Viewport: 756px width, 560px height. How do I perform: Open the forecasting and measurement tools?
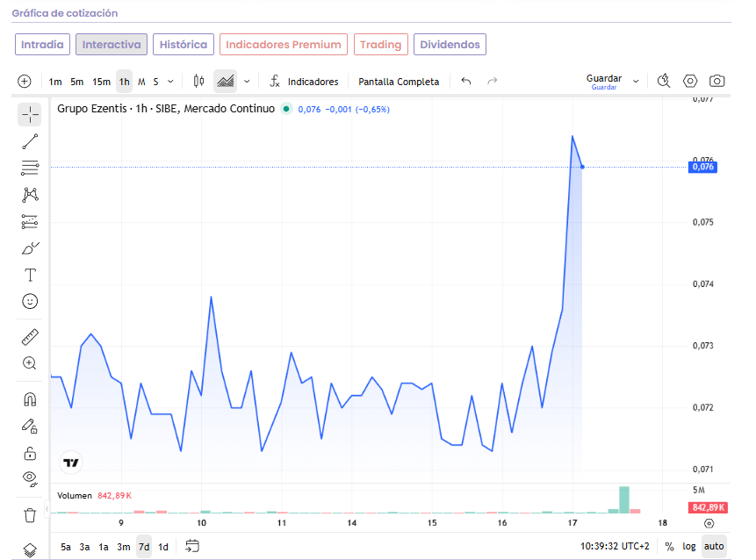30,222
